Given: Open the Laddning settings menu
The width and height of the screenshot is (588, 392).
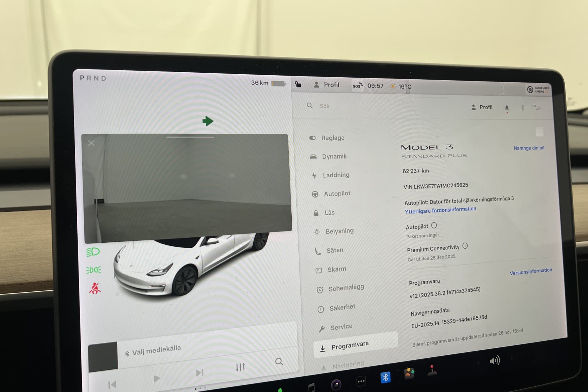Looking at the screenshot, I should point(336,175).
